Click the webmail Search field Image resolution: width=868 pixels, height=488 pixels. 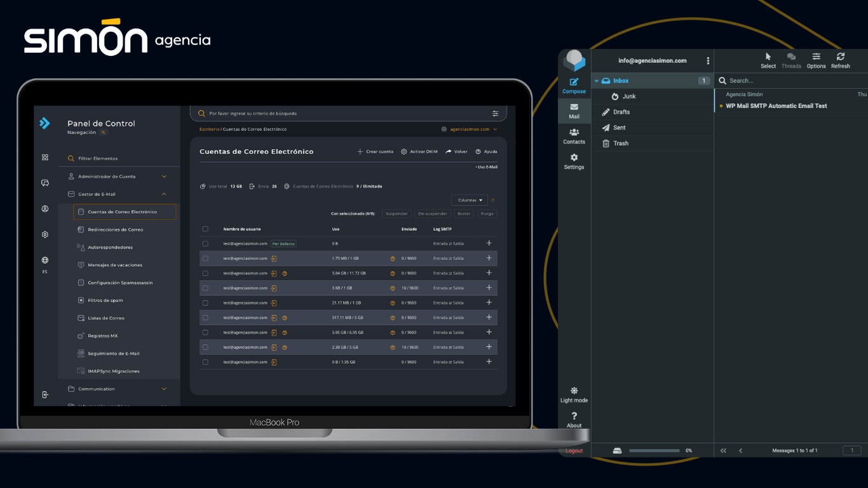(x=791, y=81)
